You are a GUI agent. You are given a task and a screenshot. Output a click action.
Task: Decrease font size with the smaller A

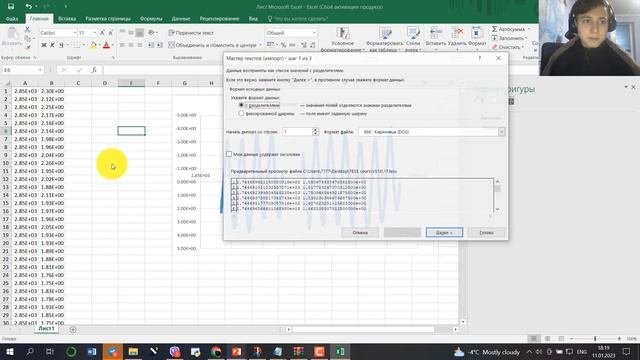[x=110, y=33]
